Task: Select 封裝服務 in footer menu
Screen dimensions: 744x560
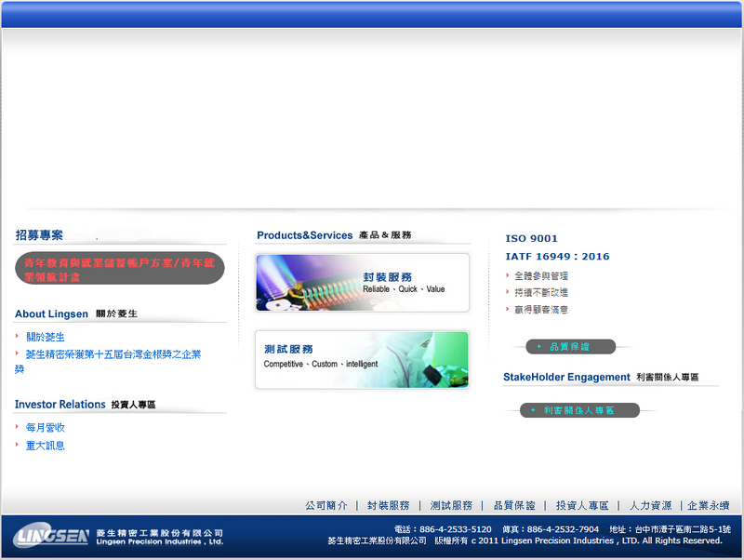Action: 389,505
